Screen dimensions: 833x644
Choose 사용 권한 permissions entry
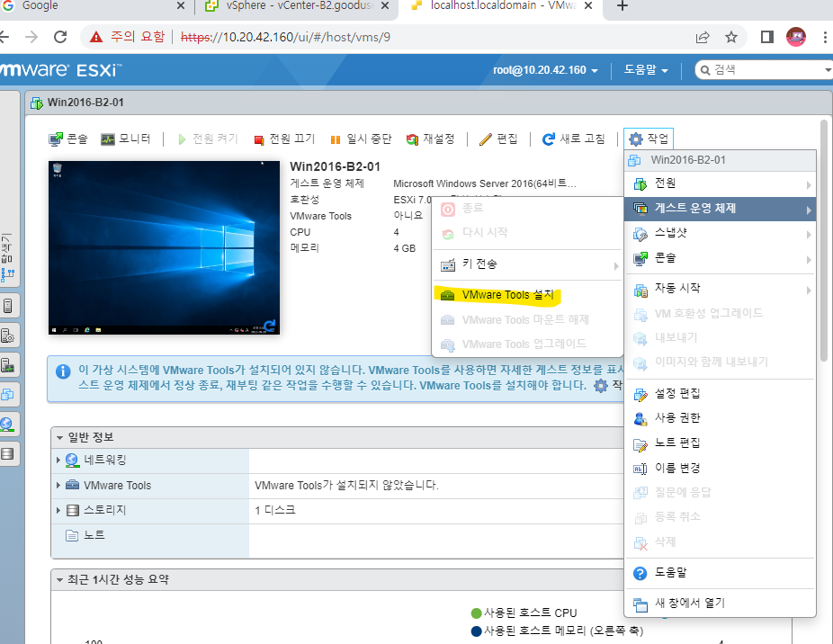tap(720, 419)
